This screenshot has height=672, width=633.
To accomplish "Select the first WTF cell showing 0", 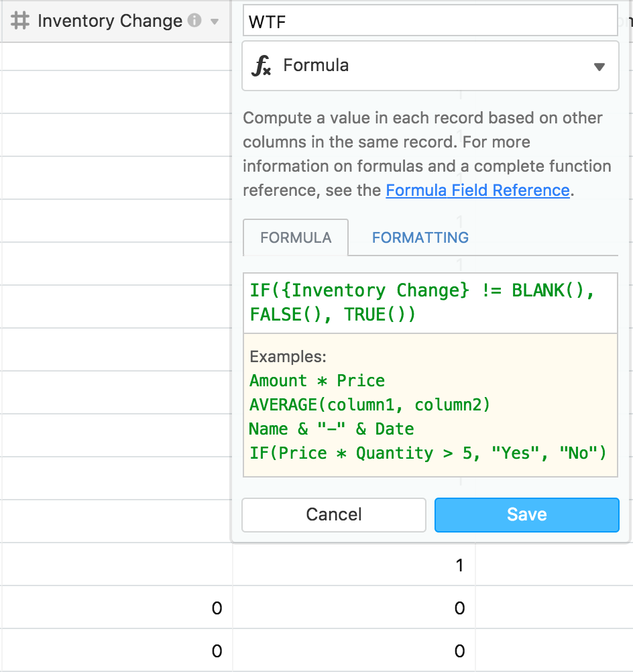I will pyautogui.click(x=354, y=608).
